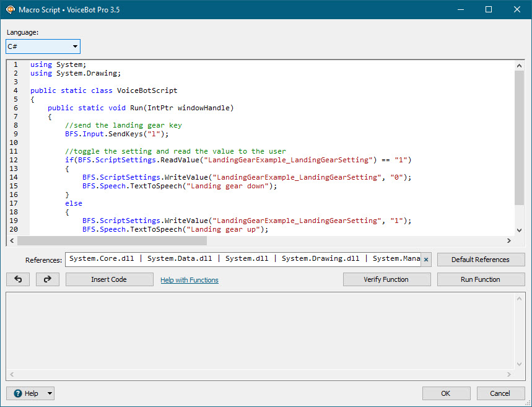The image size is (532, 407).
Task: Click the Language label
Action: 23,33
